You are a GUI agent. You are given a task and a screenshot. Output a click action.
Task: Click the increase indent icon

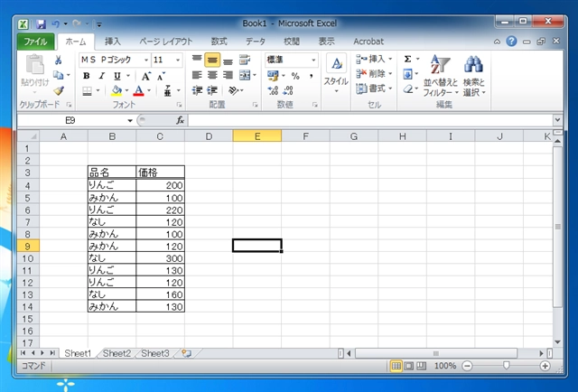pos(212,90)
